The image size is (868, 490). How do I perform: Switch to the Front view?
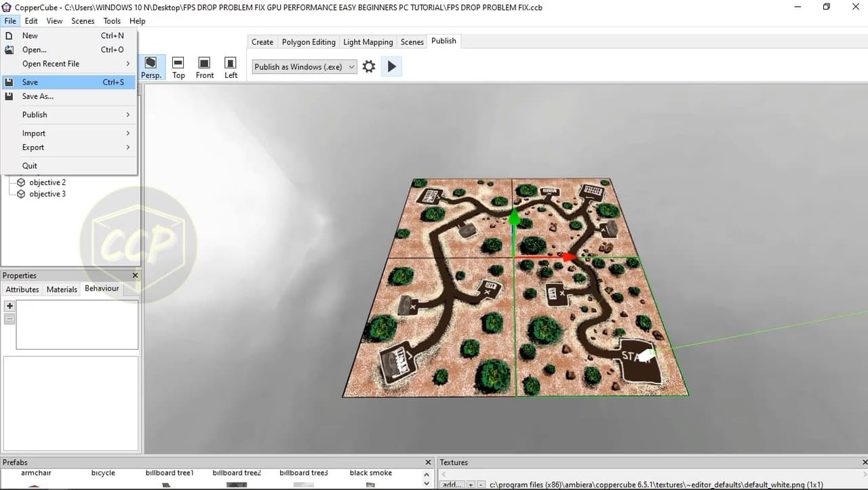204,68
